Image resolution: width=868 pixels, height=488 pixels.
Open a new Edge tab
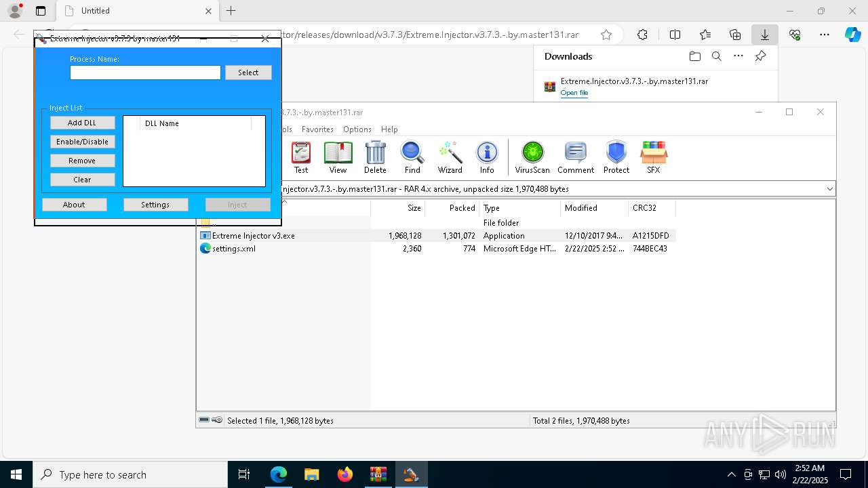point(231,11)
